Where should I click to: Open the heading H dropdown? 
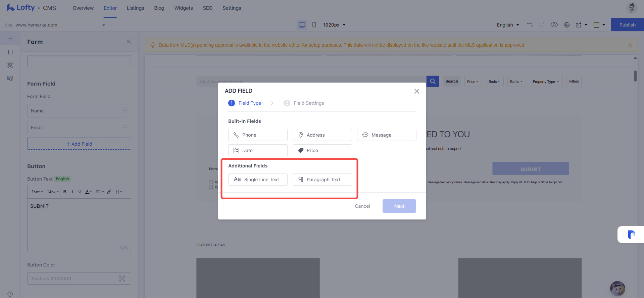pyautogui.click(x=119, y=192)
